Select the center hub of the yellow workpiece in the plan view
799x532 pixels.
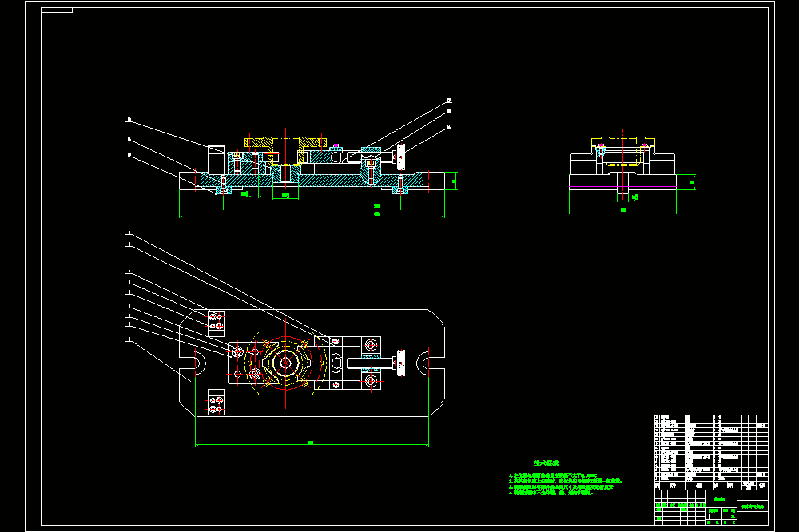pyautogui.click(x=285, y=363)
